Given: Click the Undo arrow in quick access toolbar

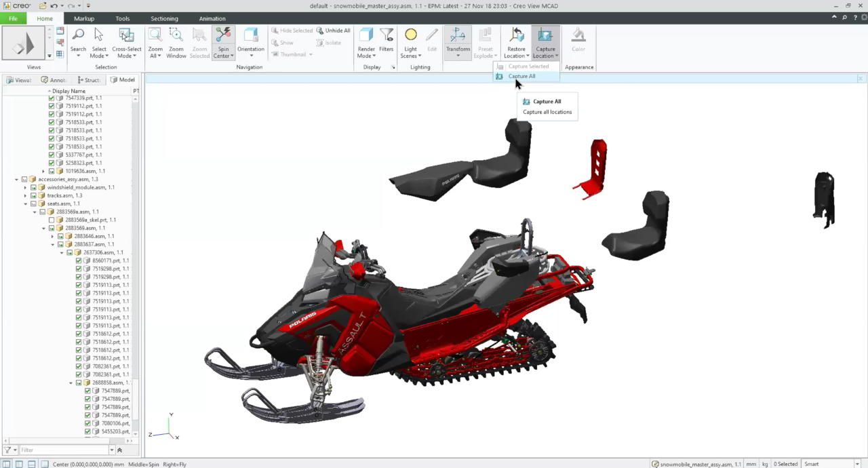Looking at the screenshot, I should click(54, 5).
